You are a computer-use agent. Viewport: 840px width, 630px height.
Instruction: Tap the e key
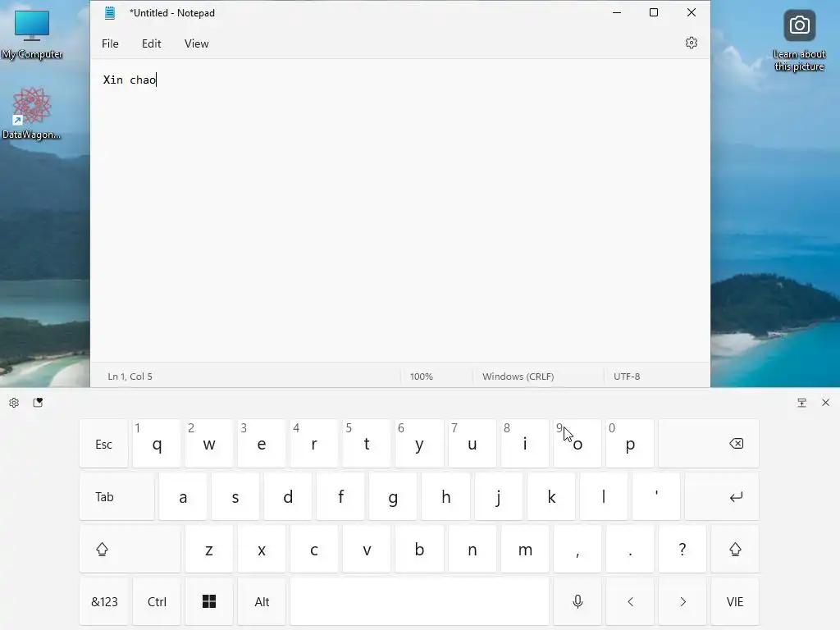coord(262,444)
